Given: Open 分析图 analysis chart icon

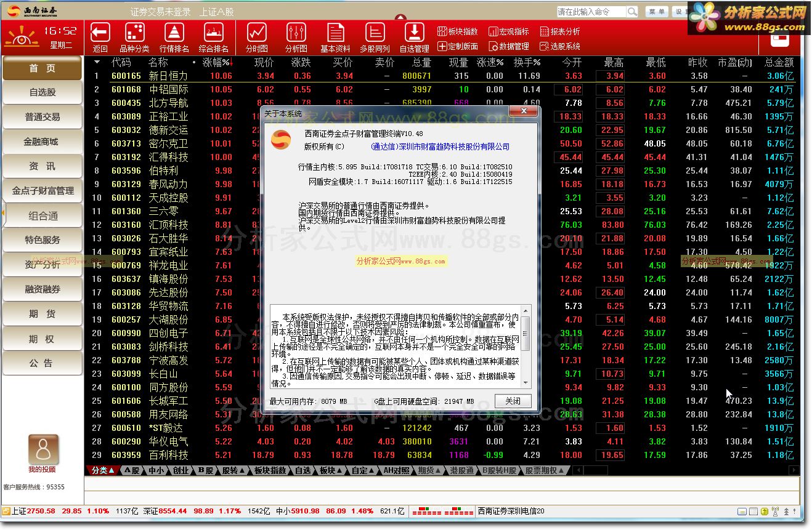Looking at the screenshot, I should [296, 38].
